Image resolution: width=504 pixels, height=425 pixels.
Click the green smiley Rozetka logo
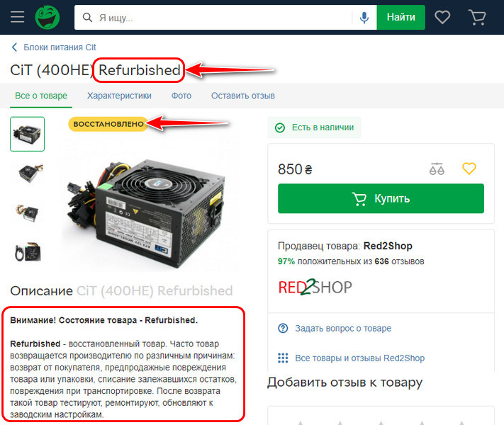coord(47,17)
